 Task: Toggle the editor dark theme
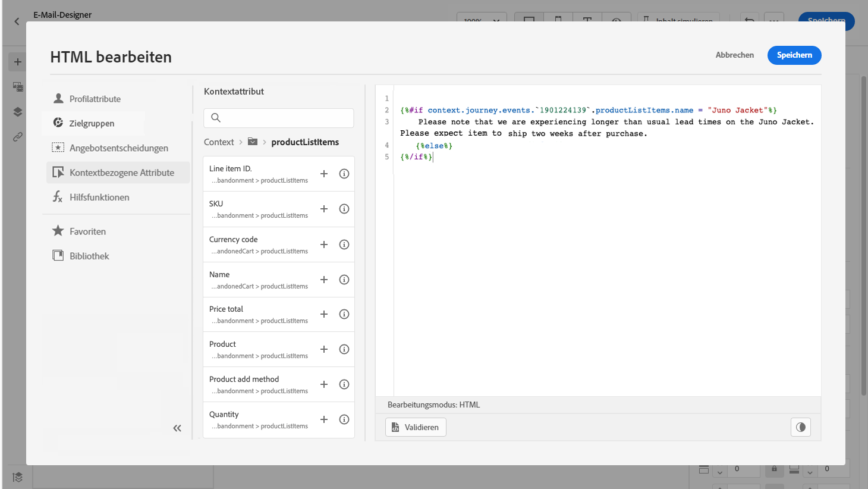point(800,427)
